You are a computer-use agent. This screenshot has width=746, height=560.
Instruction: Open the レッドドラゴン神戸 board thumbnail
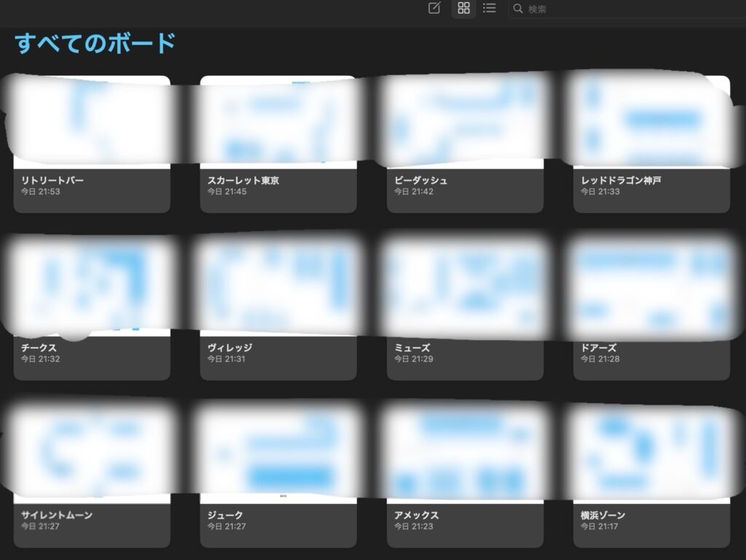[651, 122]
